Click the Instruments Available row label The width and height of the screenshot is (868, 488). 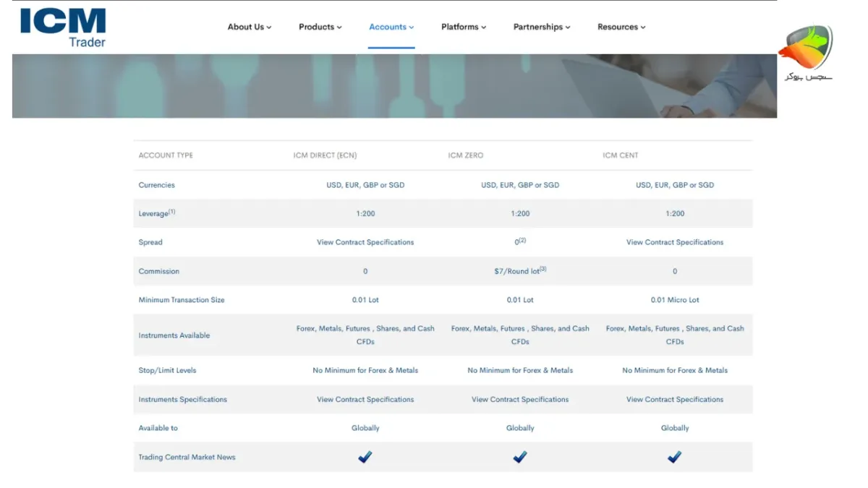click(x=174, y=335)
